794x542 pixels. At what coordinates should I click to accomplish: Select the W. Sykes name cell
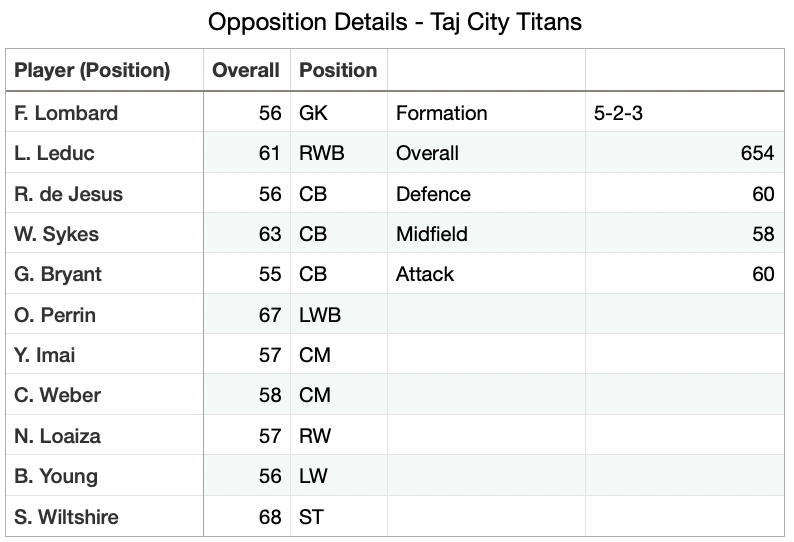[x=104, y=234]
